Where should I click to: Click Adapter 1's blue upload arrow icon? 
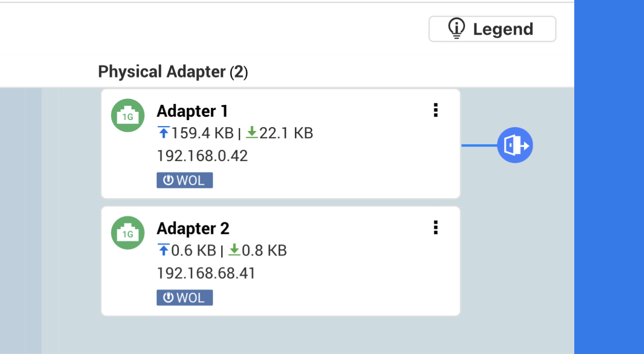[x=163, y=133]
